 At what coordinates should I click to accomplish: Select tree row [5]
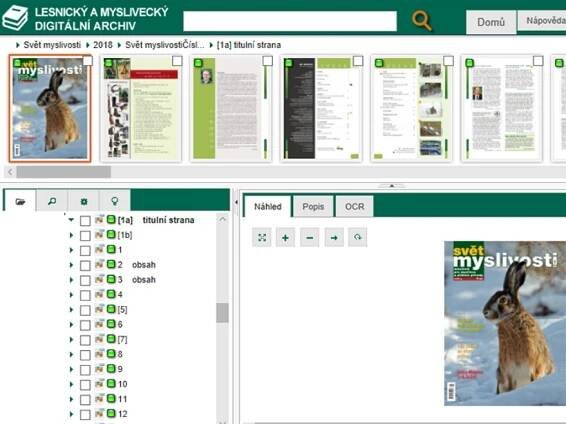(122, 310)
